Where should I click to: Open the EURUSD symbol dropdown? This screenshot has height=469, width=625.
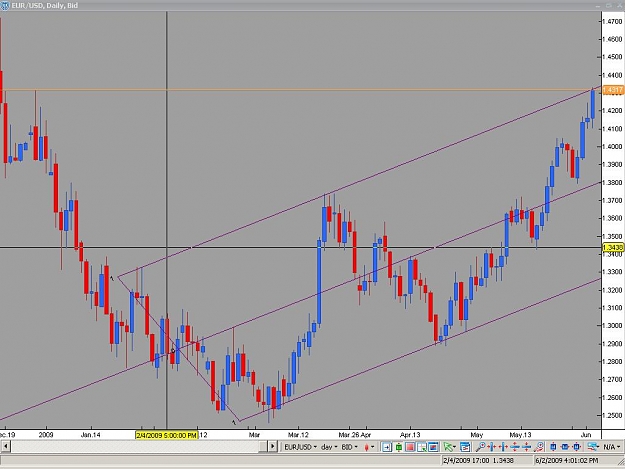(x=301, y=447)
